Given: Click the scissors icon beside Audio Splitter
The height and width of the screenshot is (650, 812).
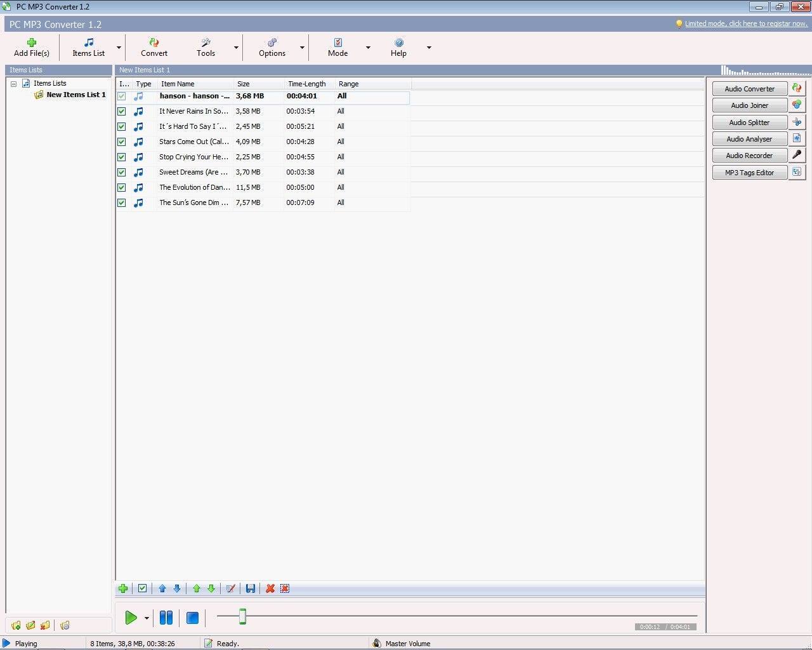Looking at the screenshot, I should click(797, 122).
